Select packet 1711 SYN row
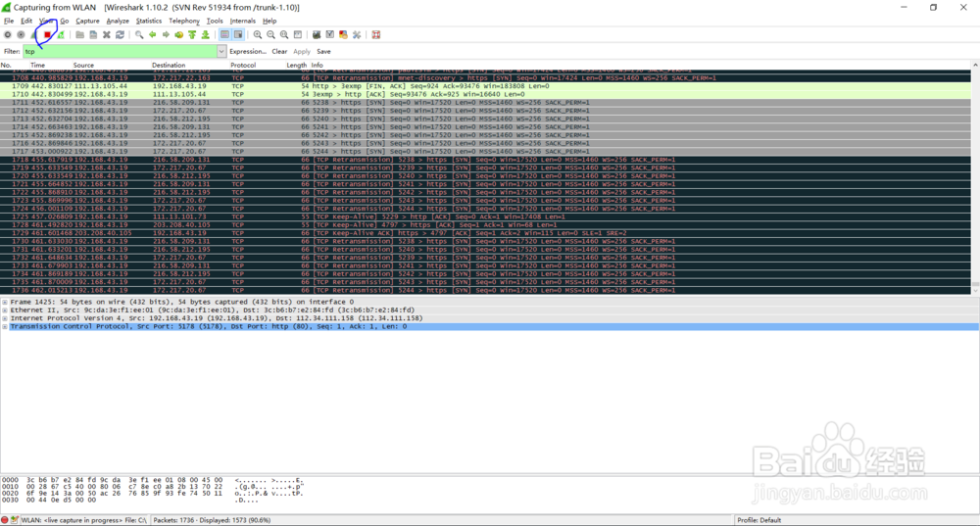980x526 pixels. pos(486,103)
